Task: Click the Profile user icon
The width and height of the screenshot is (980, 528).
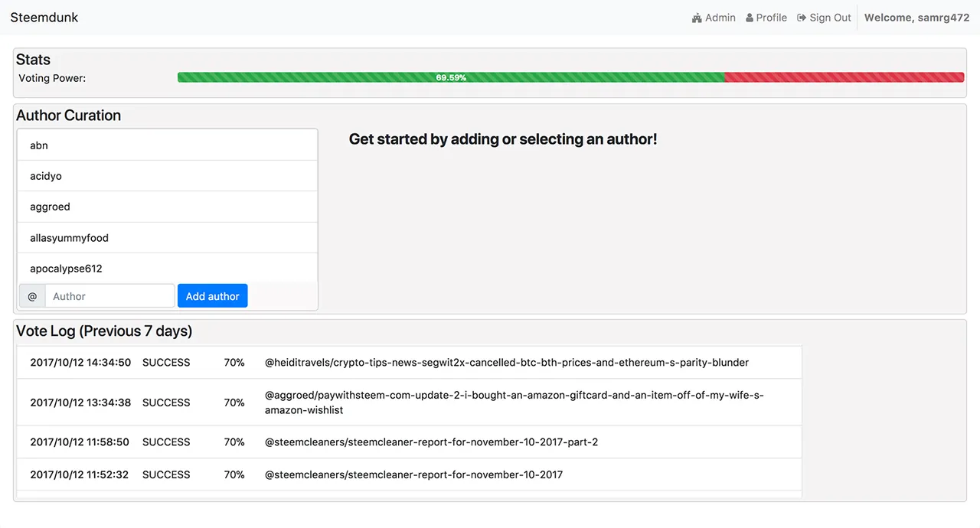Action: 750,18
